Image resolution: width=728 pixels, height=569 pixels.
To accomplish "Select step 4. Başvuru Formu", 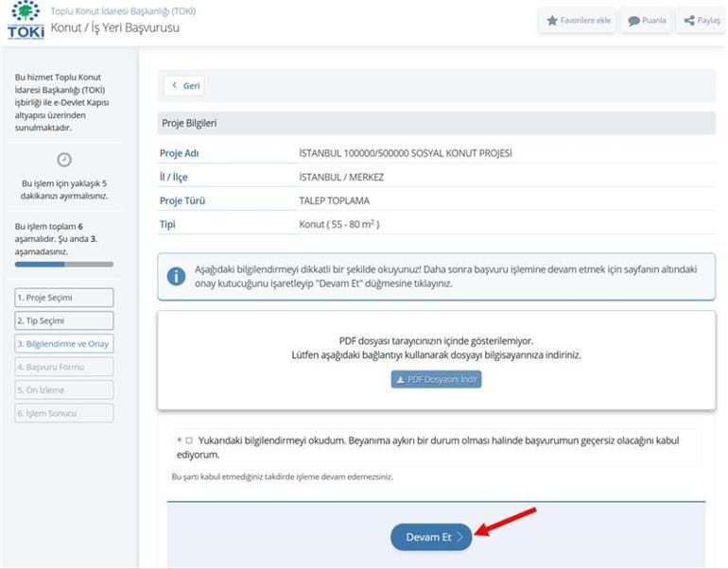I will (x=64, y=367).
